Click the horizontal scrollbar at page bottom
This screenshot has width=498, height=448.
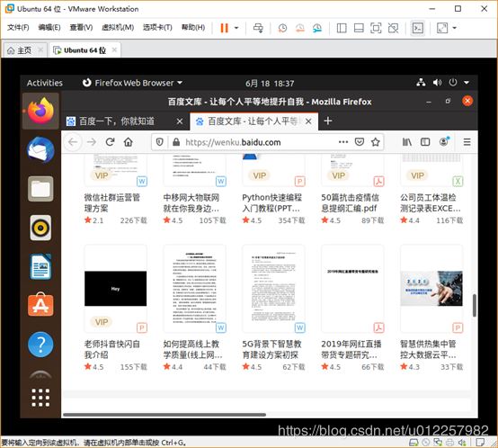(x=165, y=415)
